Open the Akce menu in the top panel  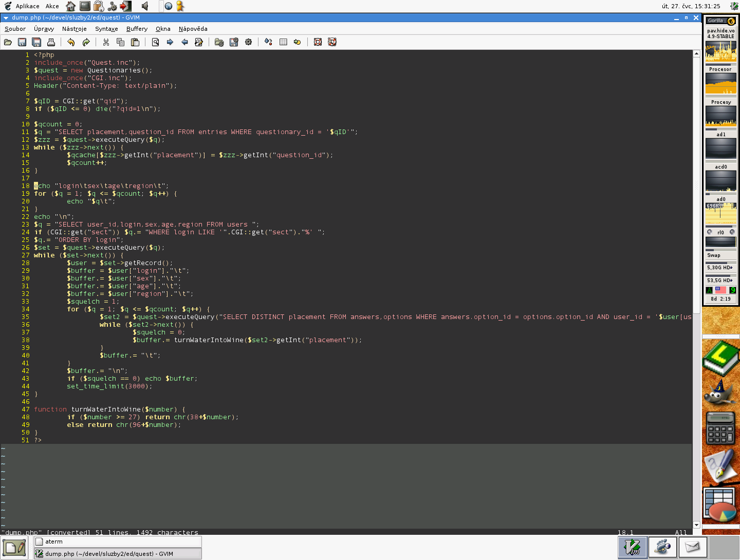52,6
